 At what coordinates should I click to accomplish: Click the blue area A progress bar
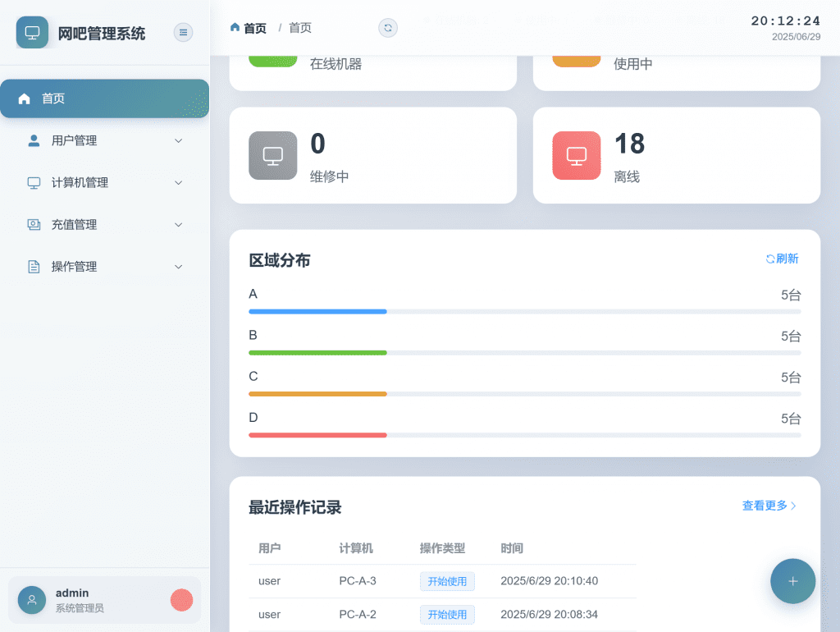[x=317, y=312]
